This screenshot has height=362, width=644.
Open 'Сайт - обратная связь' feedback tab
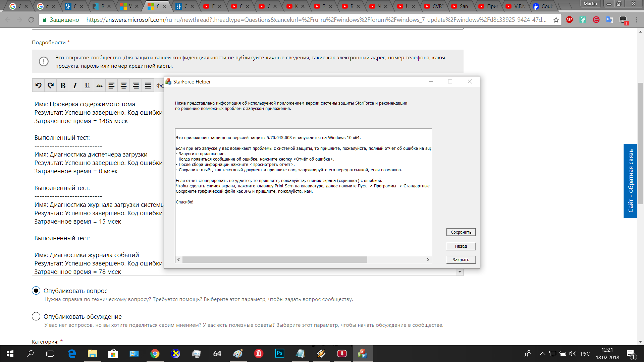(x=630, y=181)
